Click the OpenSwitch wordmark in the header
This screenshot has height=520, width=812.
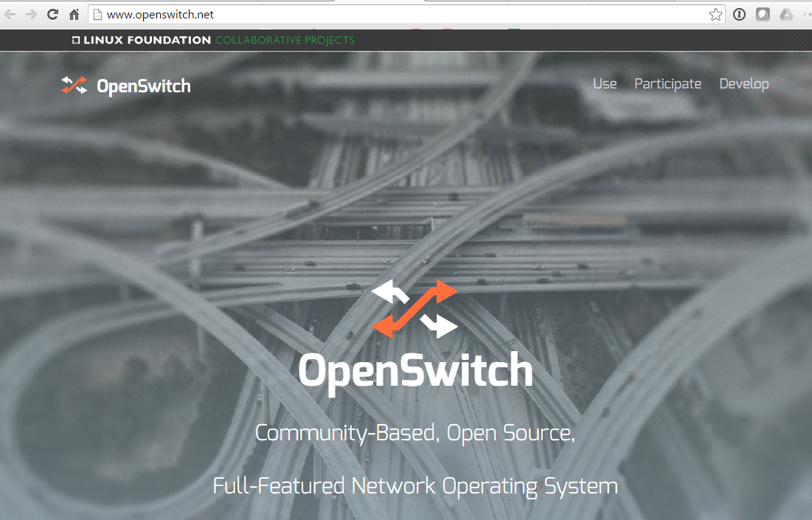click(143, 86)
